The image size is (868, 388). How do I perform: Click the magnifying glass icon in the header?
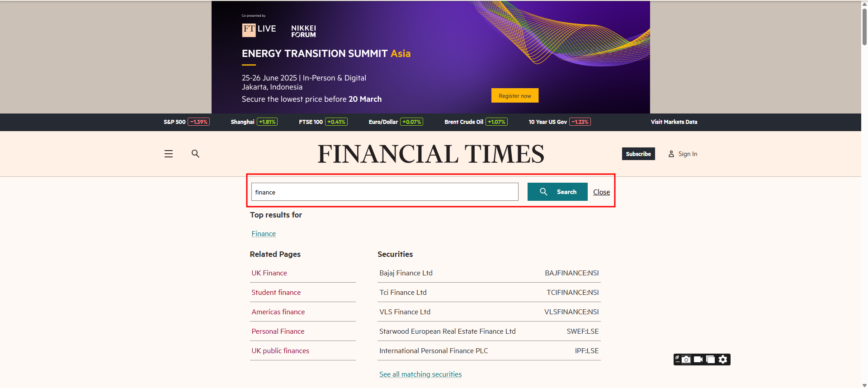(x=195, y=154)
